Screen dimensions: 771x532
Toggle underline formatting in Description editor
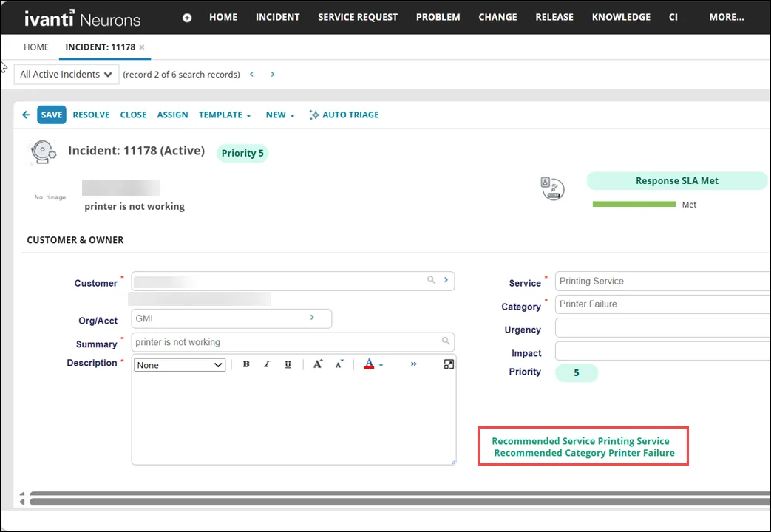288,364
